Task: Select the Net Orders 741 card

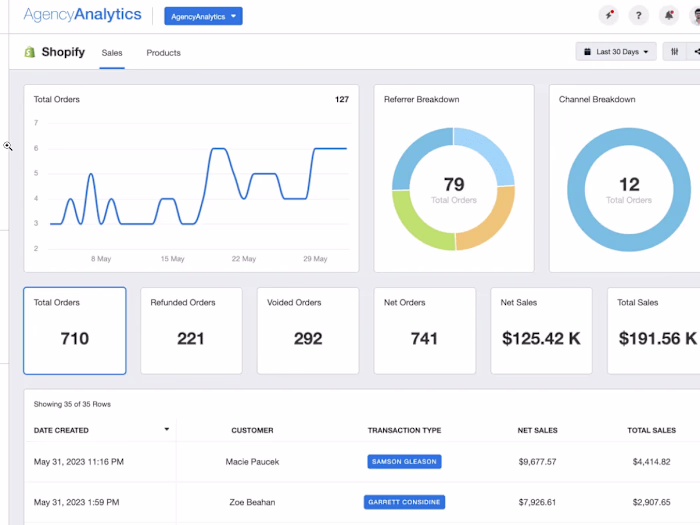Action: pyautogui.click(x=425, y=331)
